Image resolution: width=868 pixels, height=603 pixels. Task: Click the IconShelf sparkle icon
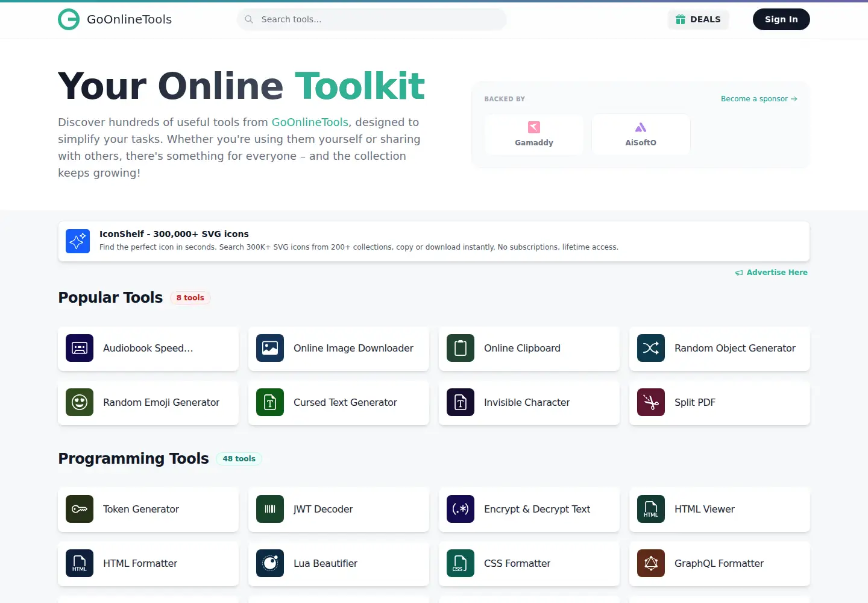pos(78,241)
